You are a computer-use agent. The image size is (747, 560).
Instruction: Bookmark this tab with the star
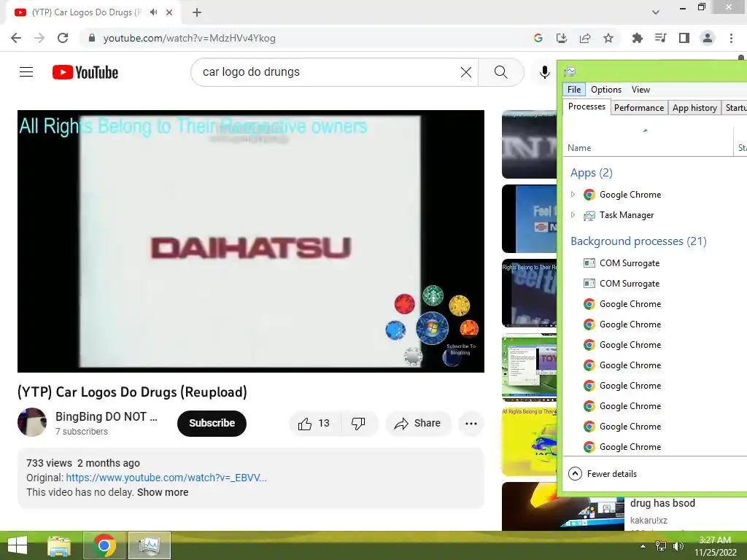608,38
